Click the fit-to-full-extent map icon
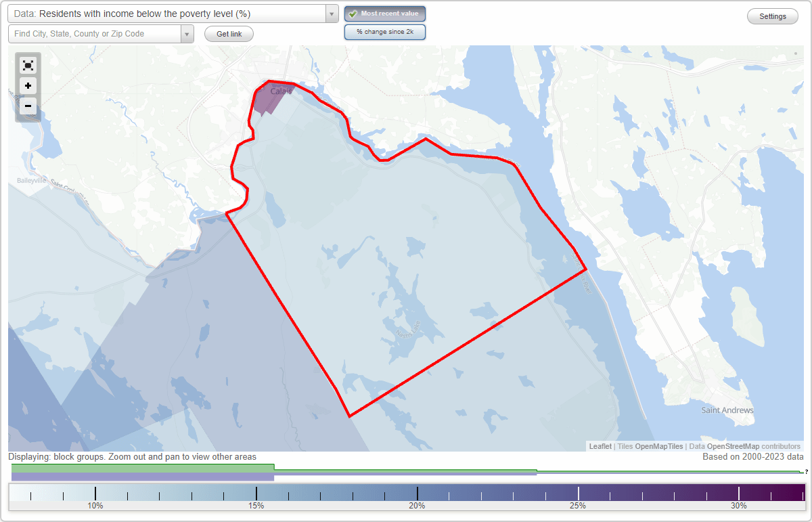 coord(28,65)
